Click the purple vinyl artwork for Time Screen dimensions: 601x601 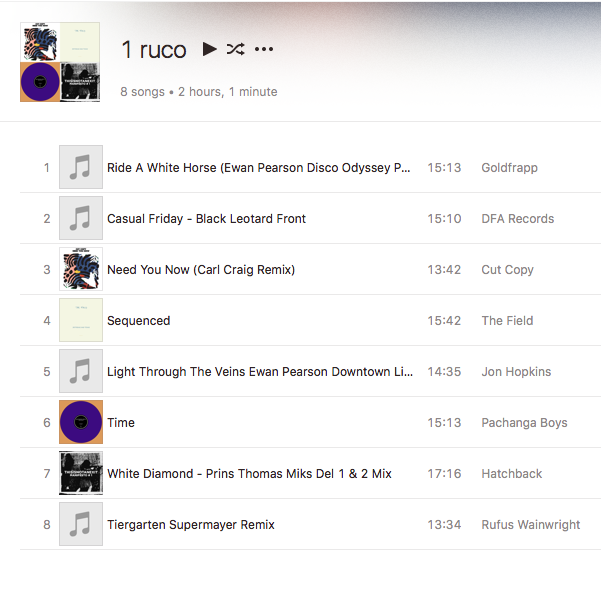tap(81, 422)
